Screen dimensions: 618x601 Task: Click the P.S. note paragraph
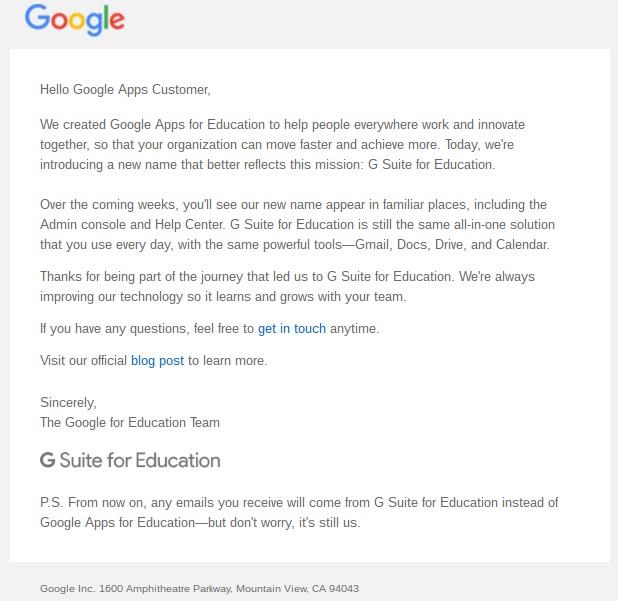298,512
